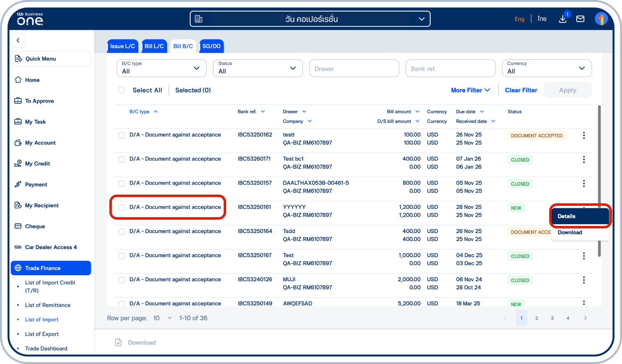Open three-dot menu for IBC53250162 row

[583, 136]
